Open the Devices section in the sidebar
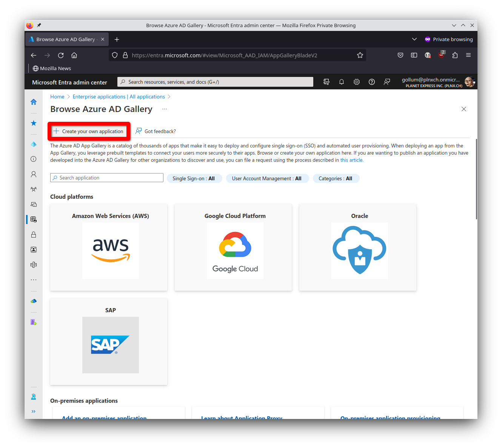502x448 pixels. click(x=33, y=204)
